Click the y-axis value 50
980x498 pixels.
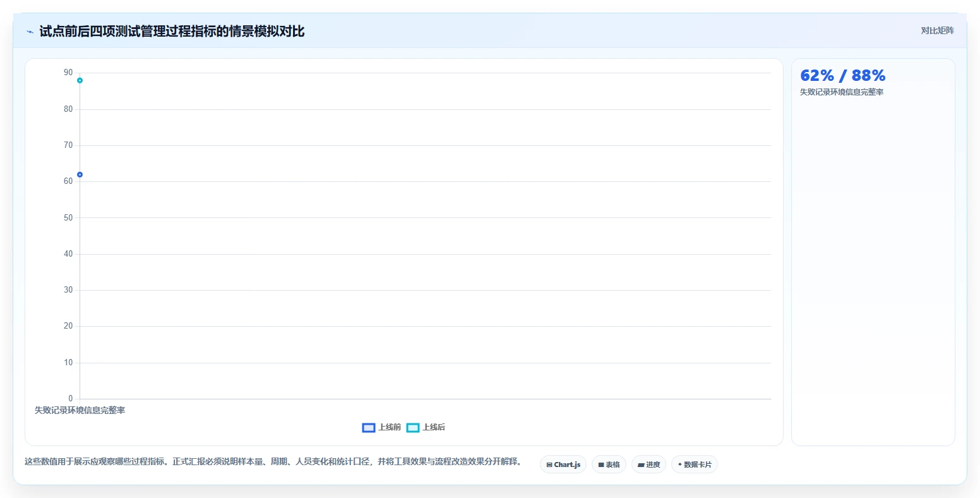click(x=68, y=217)
